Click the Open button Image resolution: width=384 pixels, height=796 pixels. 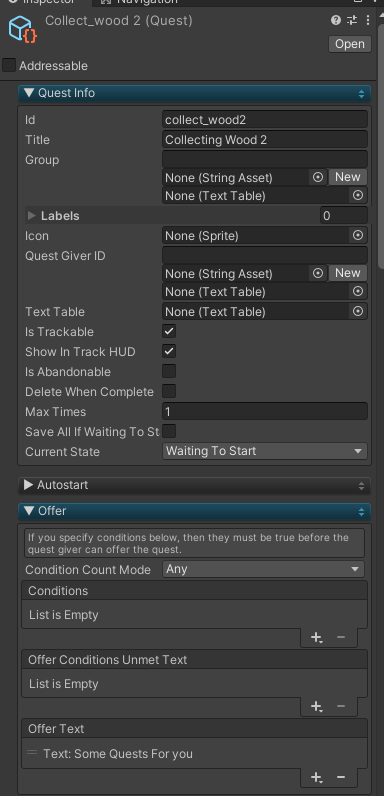pos(349,44)
